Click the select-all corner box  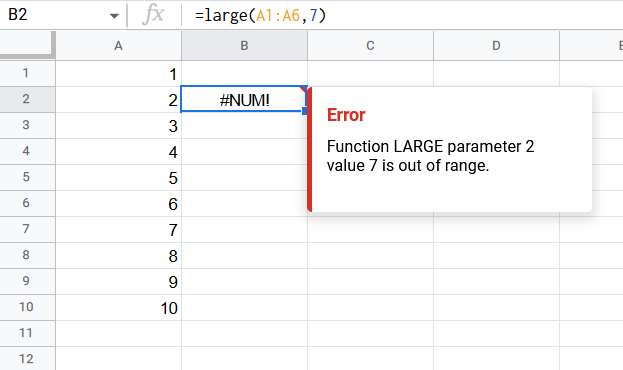click(27, 45)
